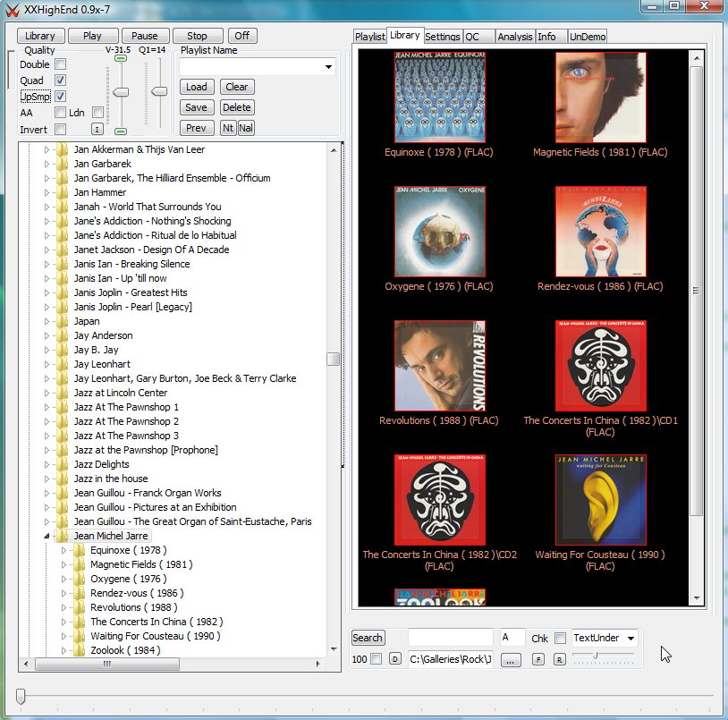This screenshot has width=728, height=720.
Task: Click the small F button
Action: point(538,658)
